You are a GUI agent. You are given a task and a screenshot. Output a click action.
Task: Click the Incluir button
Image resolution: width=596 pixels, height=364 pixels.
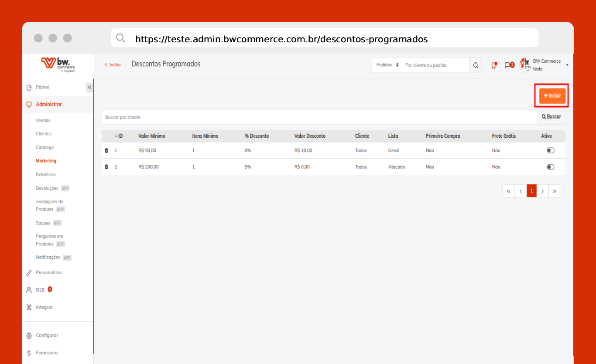pos(552,96)
